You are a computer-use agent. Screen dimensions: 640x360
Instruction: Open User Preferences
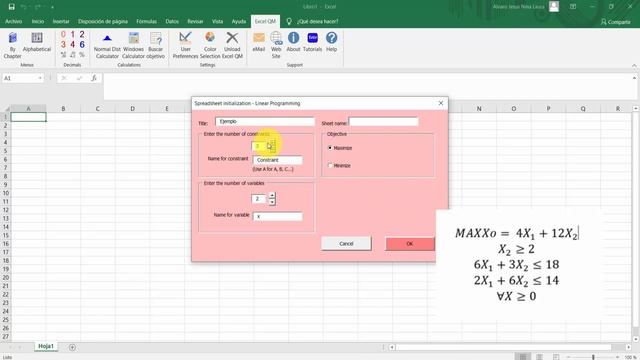[x=185, y=45]
